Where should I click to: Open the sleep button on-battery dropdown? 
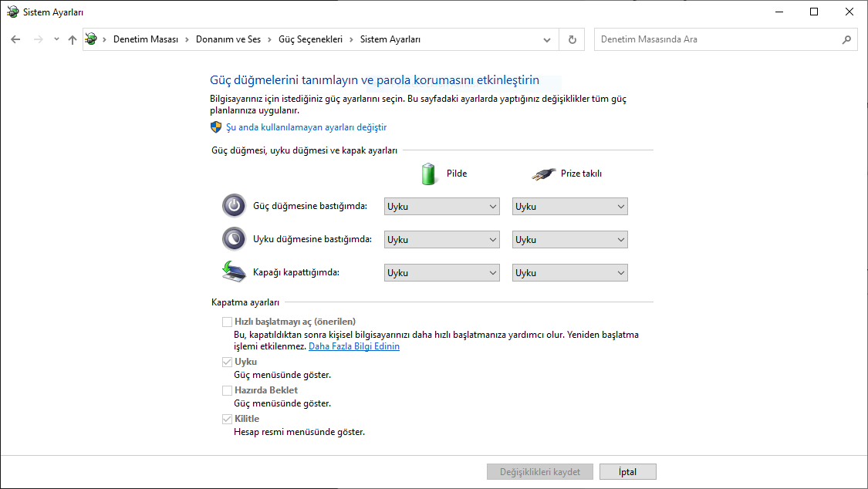click(x=442, y=240)
